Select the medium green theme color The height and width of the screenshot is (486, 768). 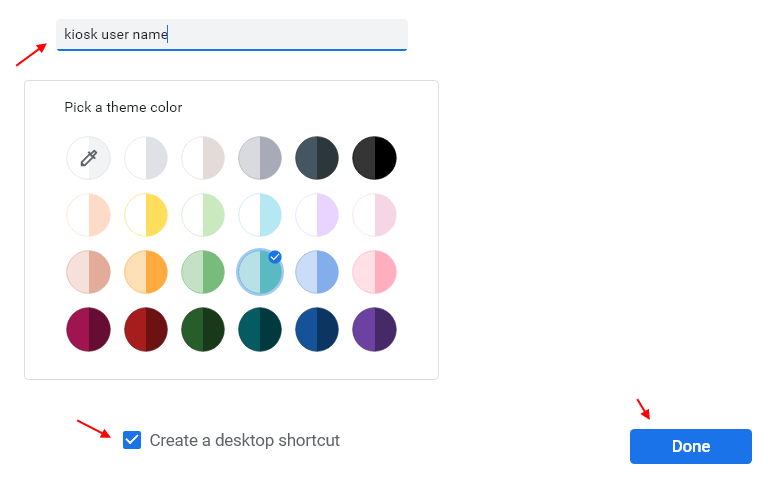pos(203,272)
